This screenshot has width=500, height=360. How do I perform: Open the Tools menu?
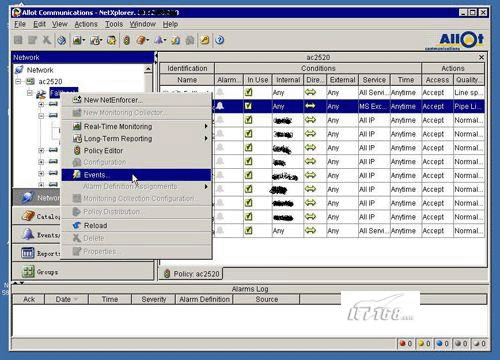114,24
